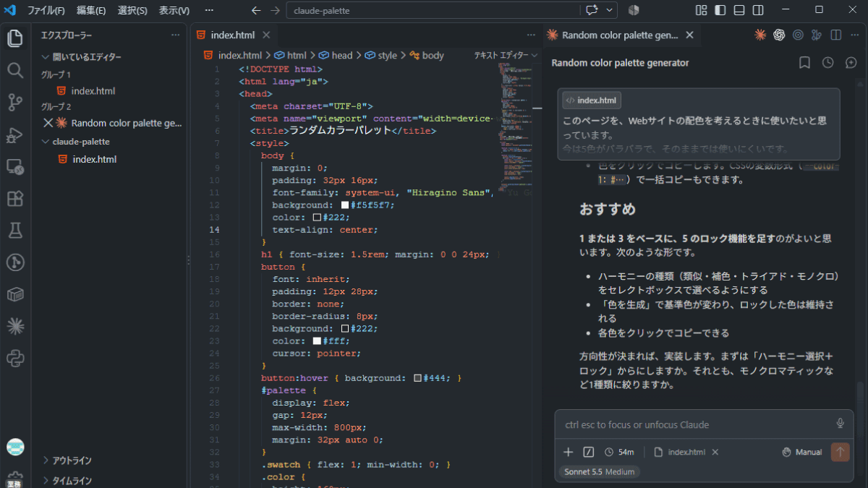Image resolution: width=868 pixels, height=488 pixels.
Task: Open the Explorer view in the activity bar
Action: click(15, 38)
